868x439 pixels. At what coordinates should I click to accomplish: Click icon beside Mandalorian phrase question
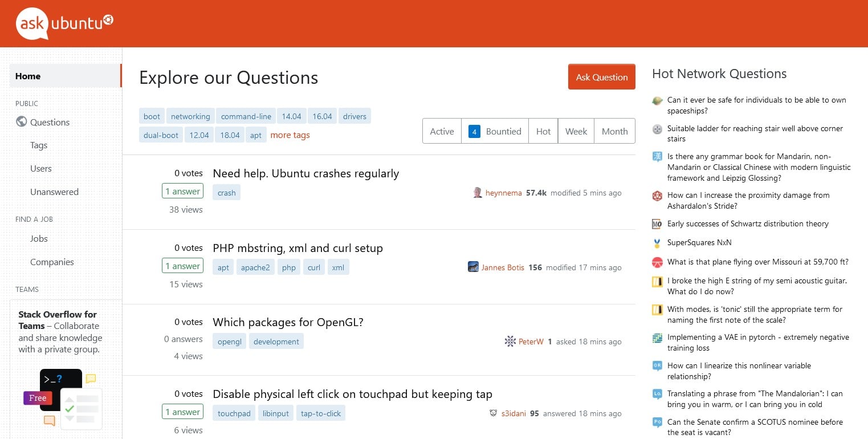pyautogui.click(x=657, y=394)
